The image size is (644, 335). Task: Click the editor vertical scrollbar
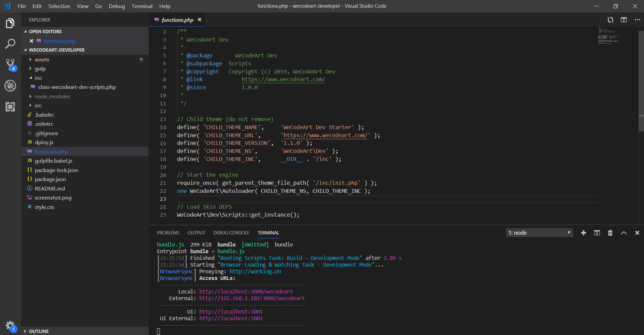point(641,80)
